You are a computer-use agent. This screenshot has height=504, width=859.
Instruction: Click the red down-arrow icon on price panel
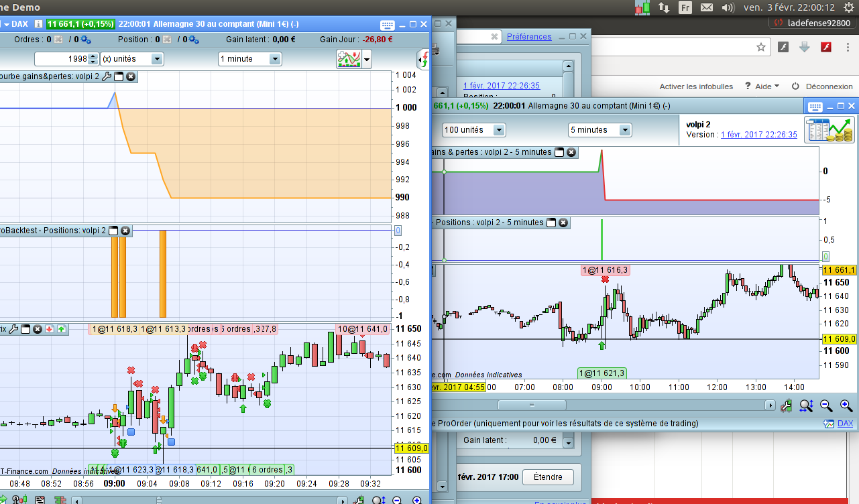[50, 329]
